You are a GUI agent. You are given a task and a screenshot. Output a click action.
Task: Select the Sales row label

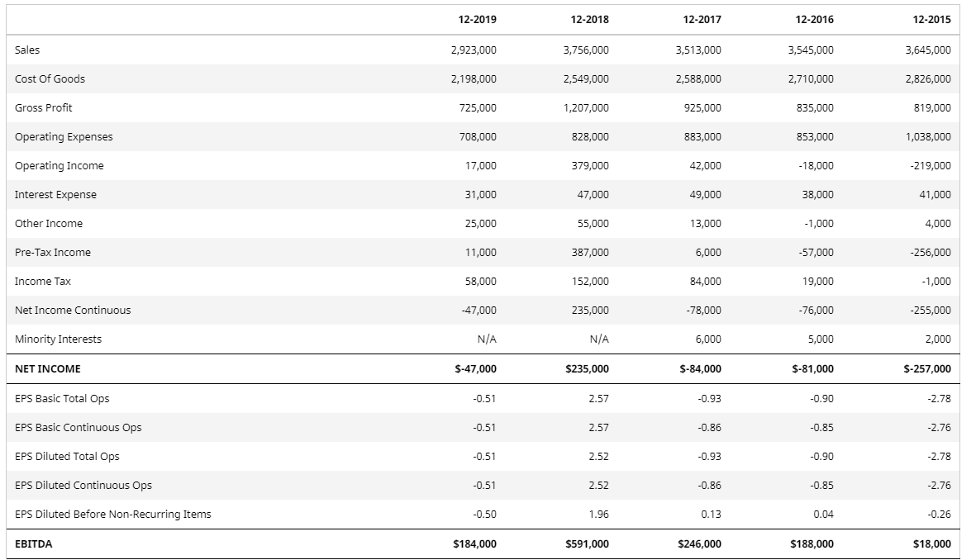(x=27, y=50)
